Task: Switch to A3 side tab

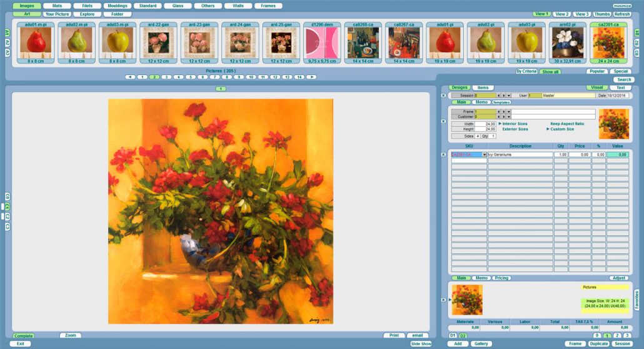Action: pyautogui.click(x=8, y=53)
